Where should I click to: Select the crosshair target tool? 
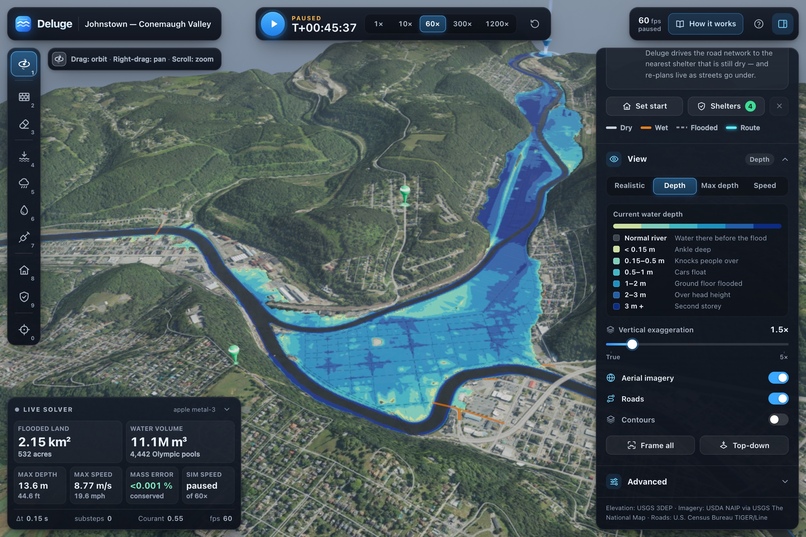(24, 329)
